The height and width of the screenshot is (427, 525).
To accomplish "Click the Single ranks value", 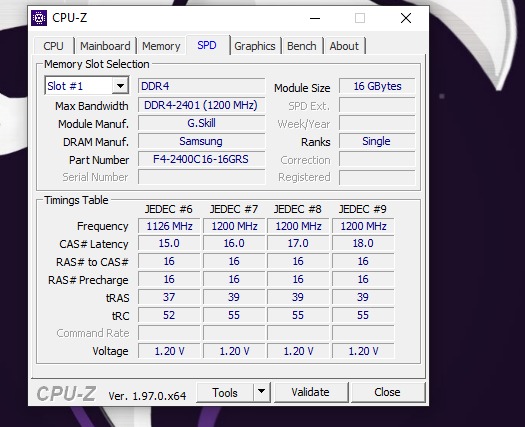I will 377,141.
